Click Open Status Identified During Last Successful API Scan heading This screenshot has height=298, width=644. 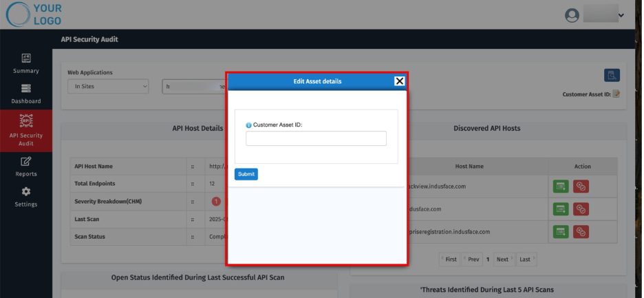(x=197, y=277)
